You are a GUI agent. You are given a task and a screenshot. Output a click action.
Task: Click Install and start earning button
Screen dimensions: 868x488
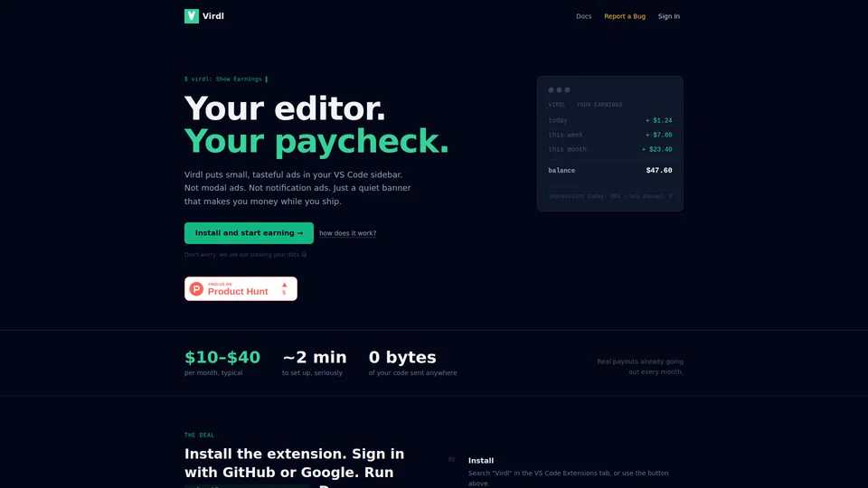(250, 233)
